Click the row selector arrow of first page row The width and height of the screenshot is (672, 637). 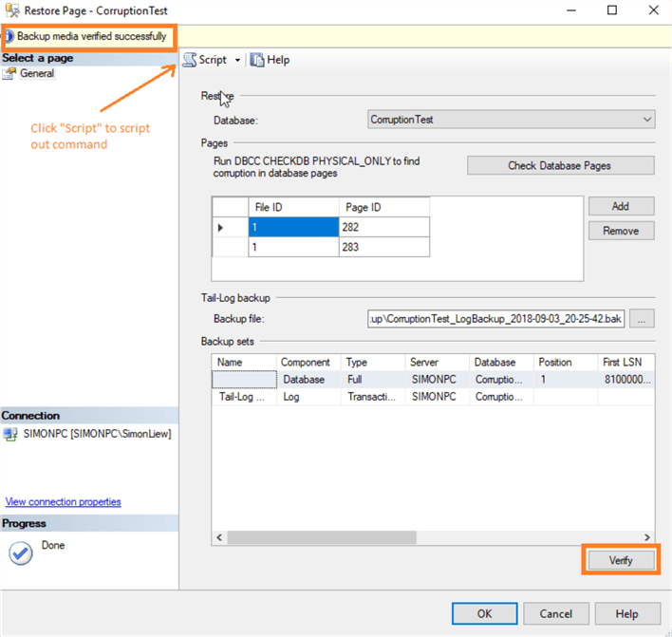click(223, 227)
